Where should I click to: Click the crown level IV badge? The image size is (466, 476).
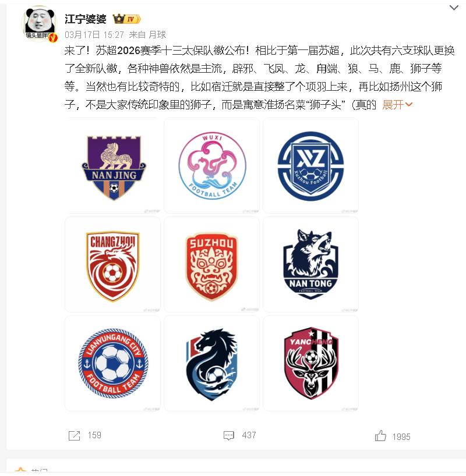click(x=126, y=19)
